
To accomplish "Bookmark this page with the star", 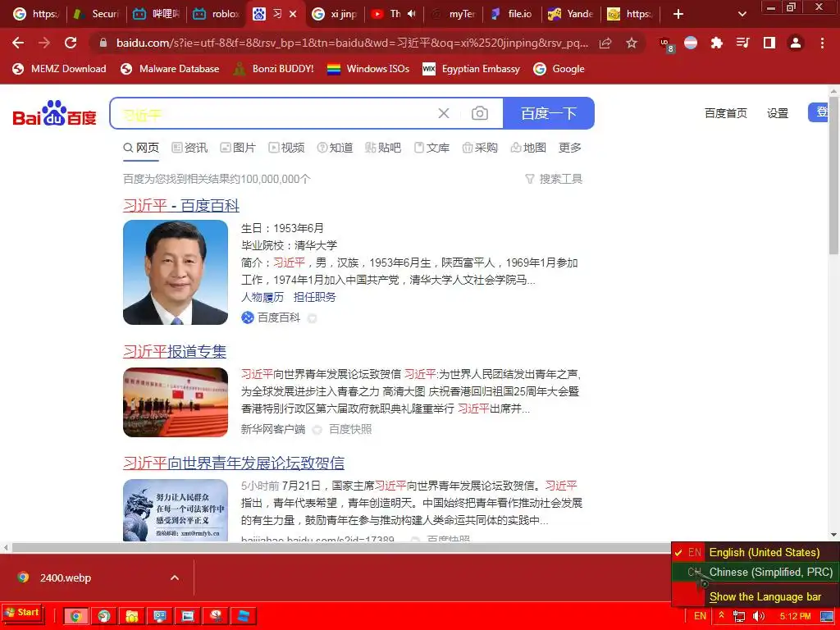I will point(632,43).
